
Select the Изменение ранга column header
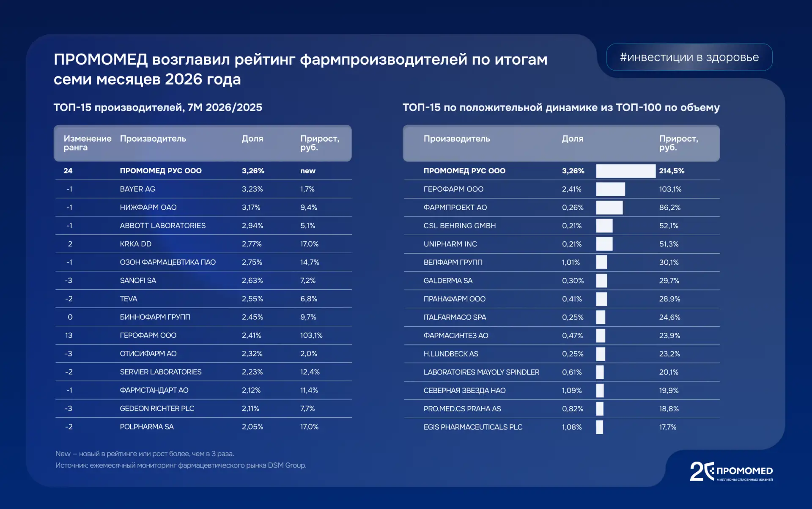coord(88,143)
